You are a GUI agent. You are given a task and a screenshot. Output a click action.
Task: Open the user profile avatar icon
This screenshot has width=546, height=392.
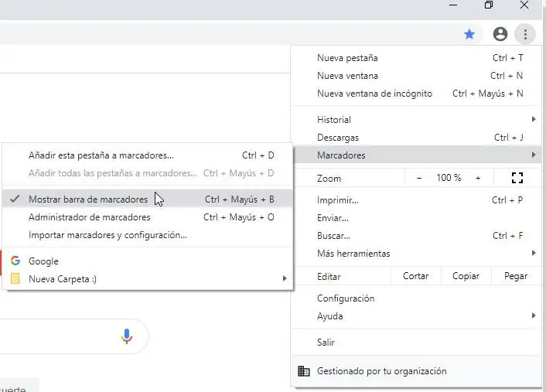point(500,34)
